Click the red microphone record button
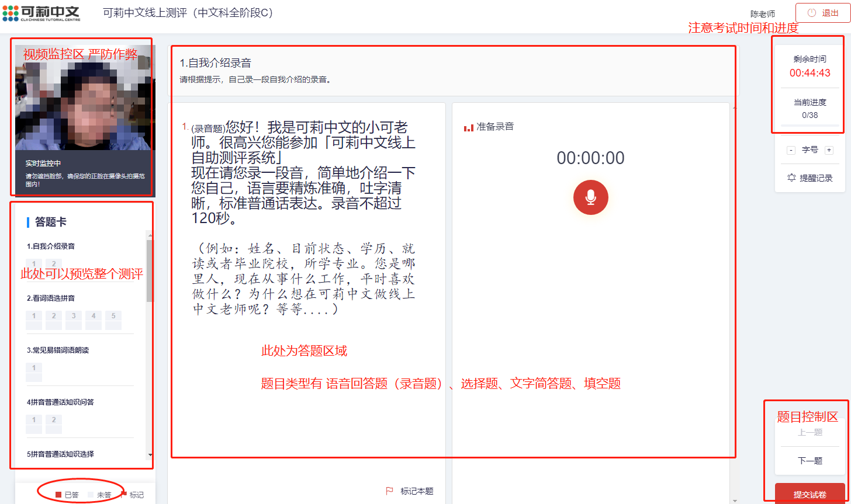The height and width of the screenshot is (504, 851). point(590,197)
